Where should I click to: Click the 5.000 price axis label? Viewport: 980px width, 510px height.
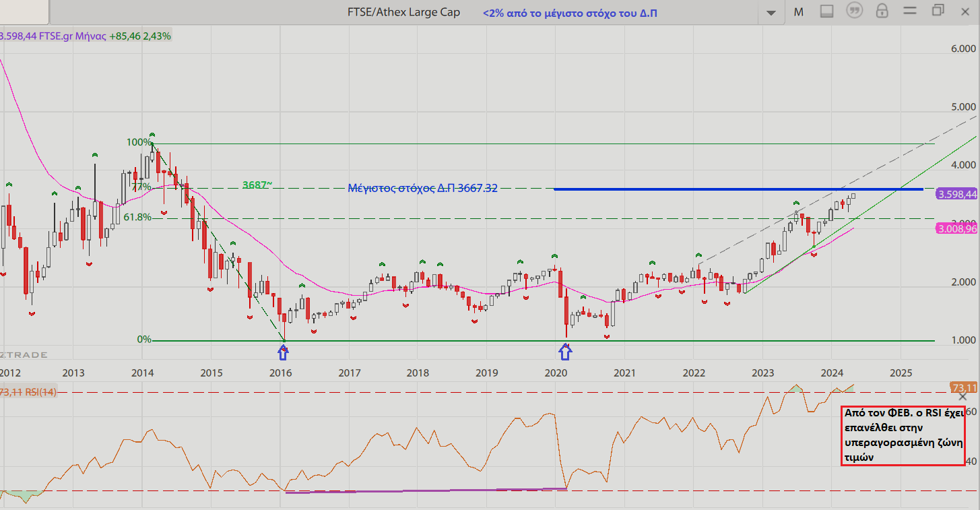tap(964, 106)
